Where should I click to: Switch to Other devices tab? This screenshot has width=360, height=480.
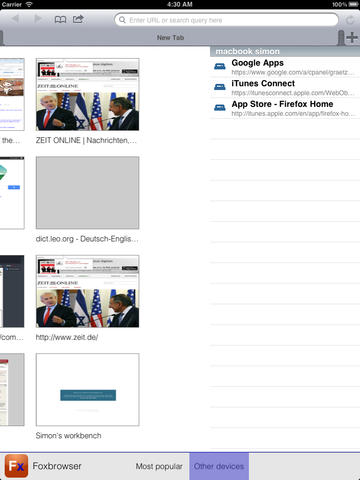coord(219,466)
